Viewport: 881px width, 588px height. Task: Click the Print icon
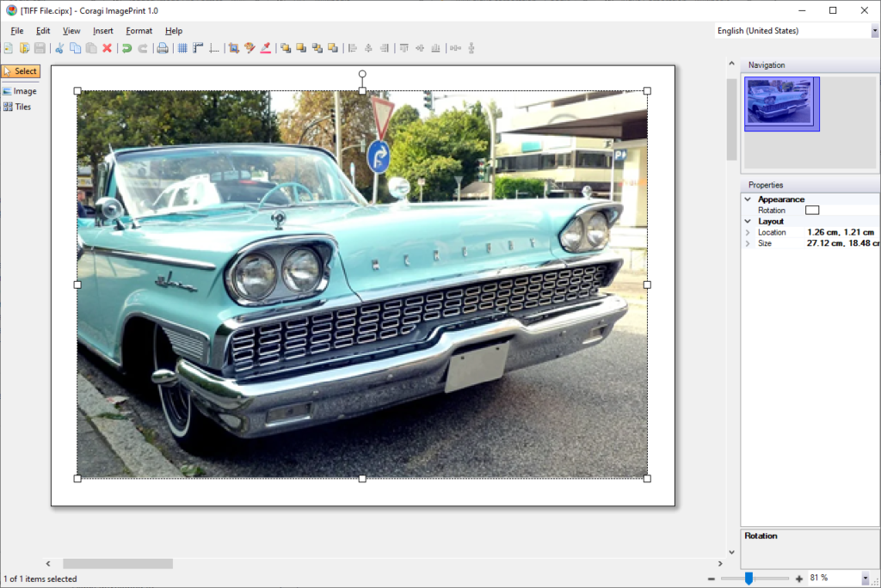click(x=163, y=48)
